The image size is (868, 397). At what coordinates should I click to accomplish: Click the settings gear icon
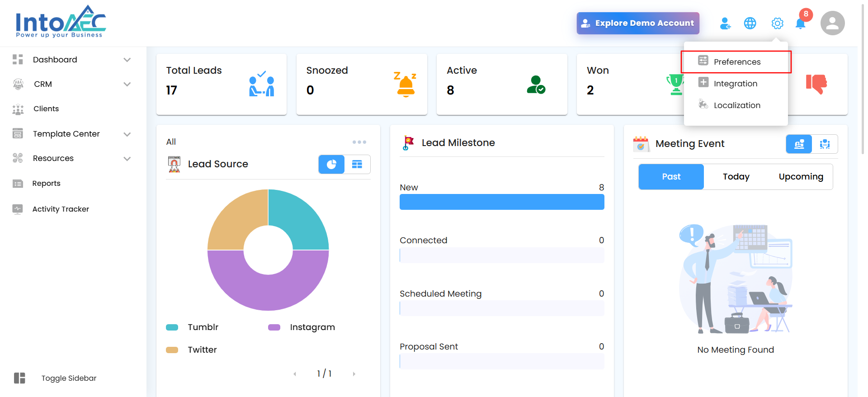(x=777, y=24)
